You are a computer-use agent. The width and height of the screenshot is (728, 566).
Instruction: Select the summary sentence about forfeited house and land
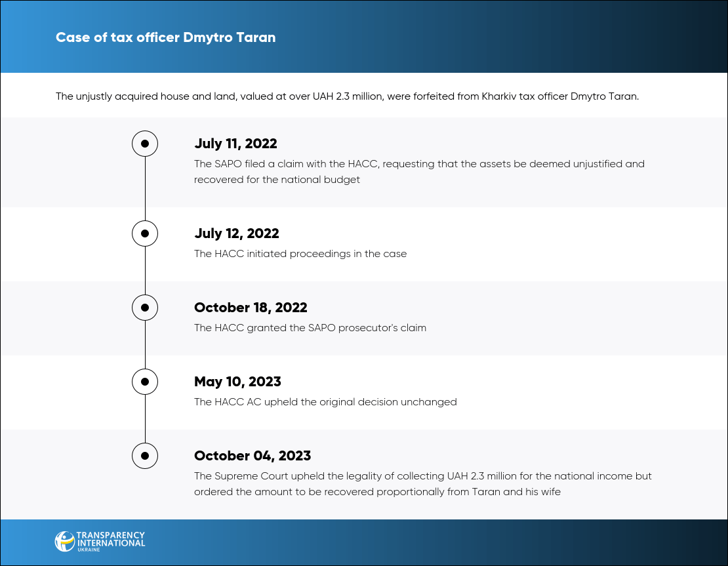[x=347, y=96]
